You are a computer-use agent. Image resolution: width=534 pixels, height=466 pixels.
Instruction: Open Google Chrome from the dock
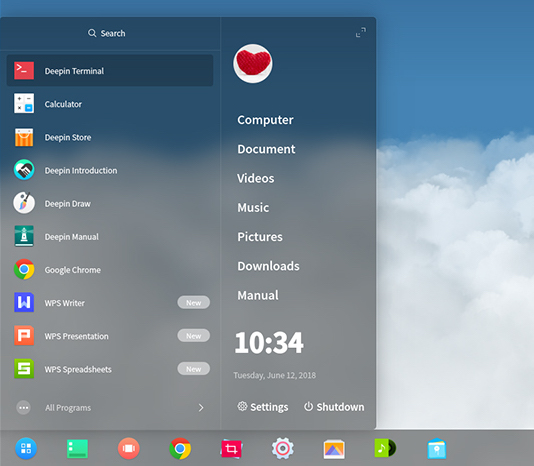(180, 448)
